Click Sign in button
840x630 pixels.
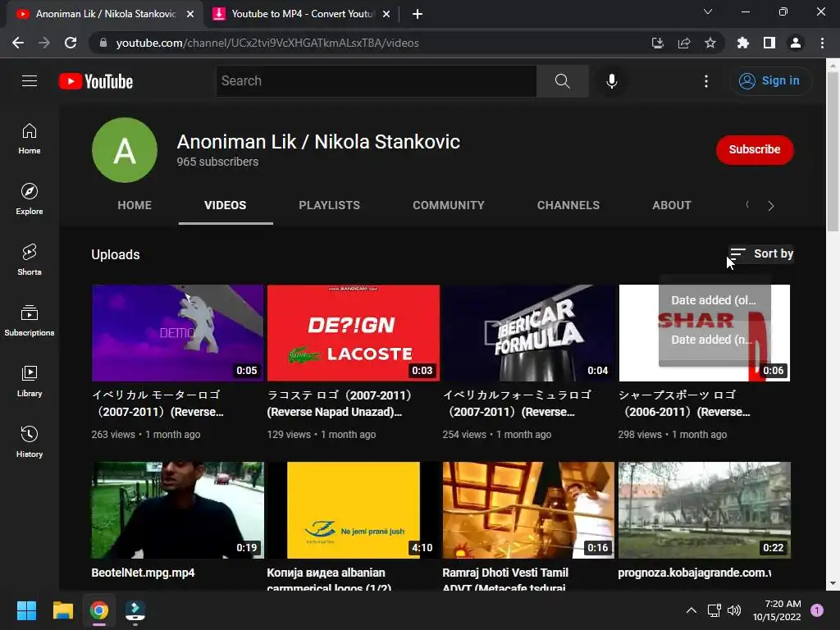point(769,81)
